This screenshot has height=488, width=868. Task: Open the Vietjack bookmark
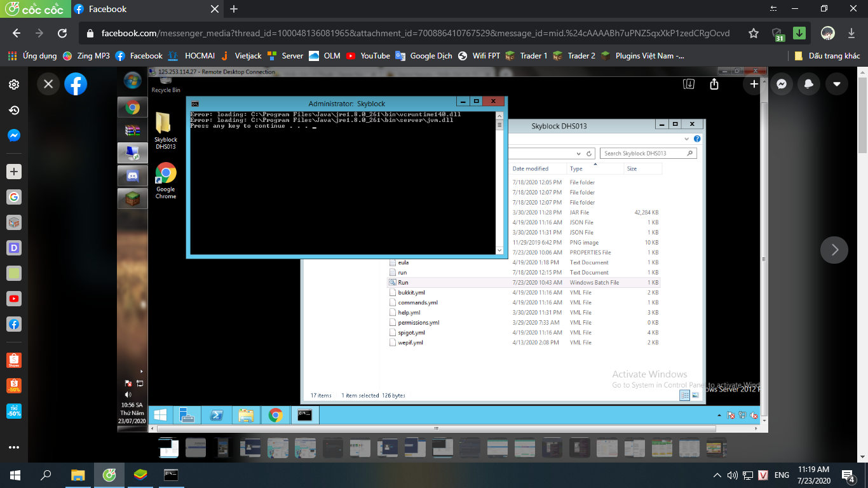[240, 56]
